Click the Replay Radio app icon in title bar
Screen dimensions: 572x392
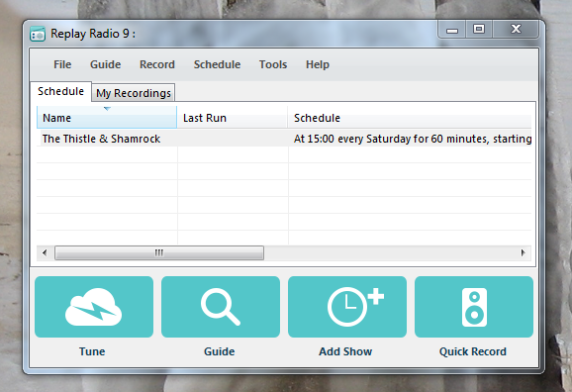click(38, 34)
